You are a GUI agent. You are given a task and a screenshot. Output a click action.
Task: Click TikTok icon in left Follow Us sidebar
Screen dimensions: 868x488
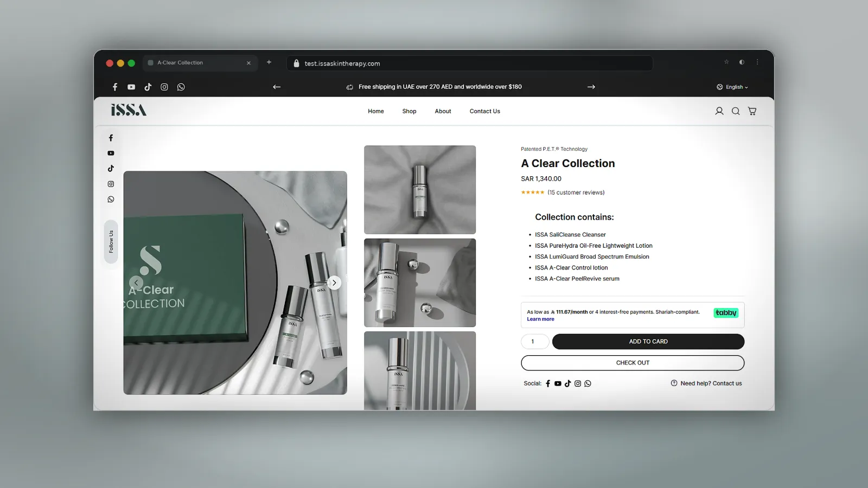point(111,169)
